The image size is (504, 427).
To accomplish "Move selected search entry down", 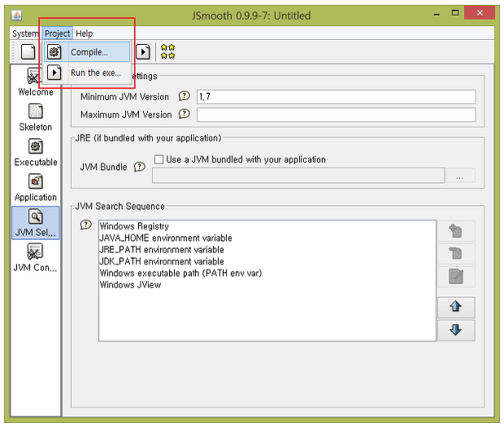I will click(456, 330).
